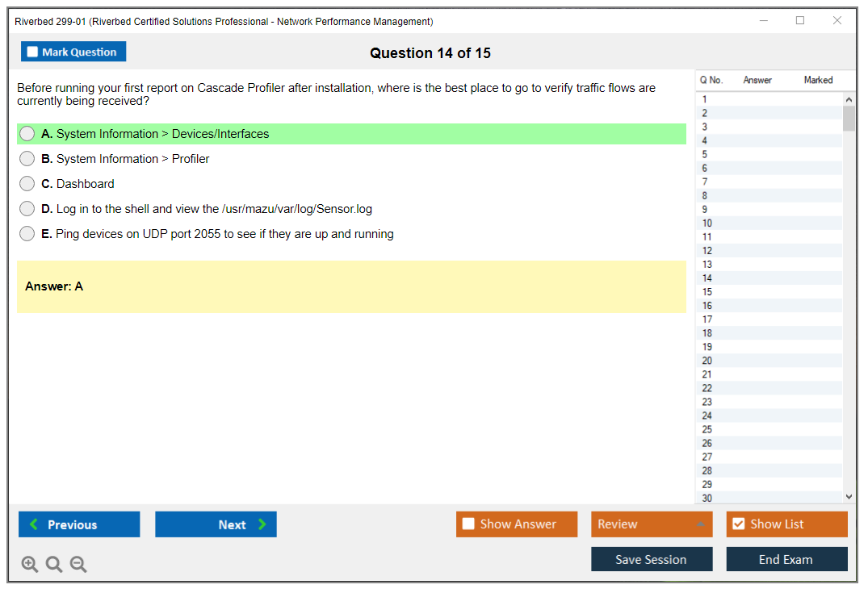Maximize the exam window
The image size is (868, 593).
click(x=800, y=21)
